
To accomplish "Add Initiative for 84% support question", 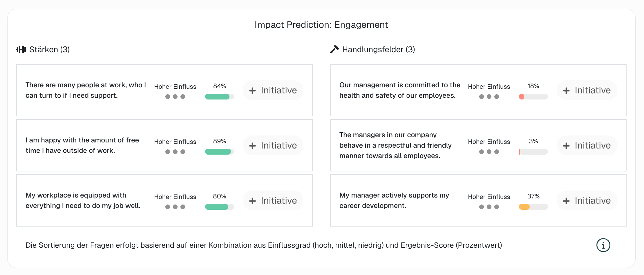I will coord(273,91).
